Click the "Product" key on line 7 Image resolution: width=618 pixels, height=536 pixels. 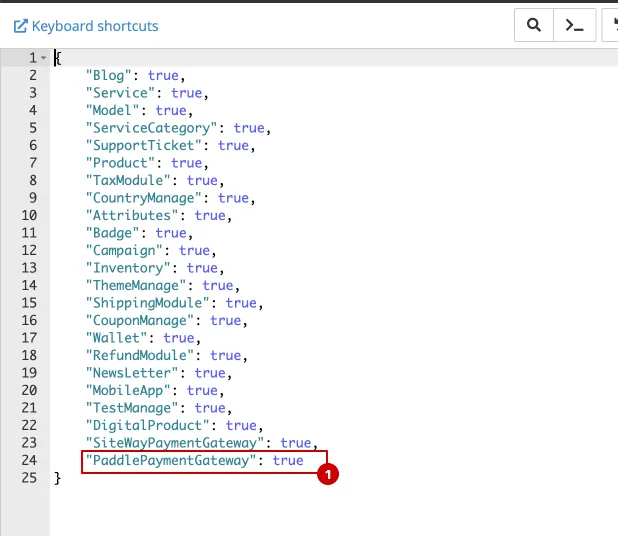point(121,163)
